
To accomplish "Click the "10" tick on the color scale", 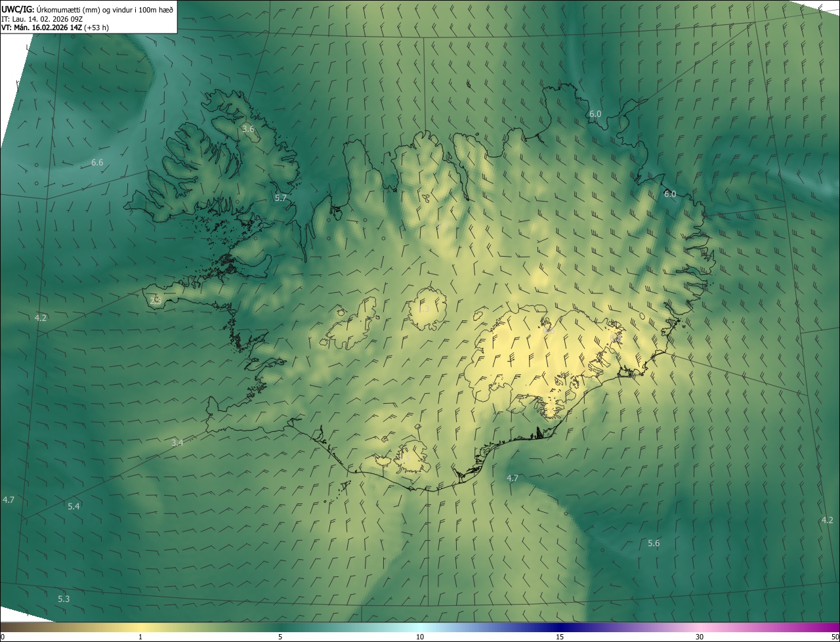I will 420,637.
